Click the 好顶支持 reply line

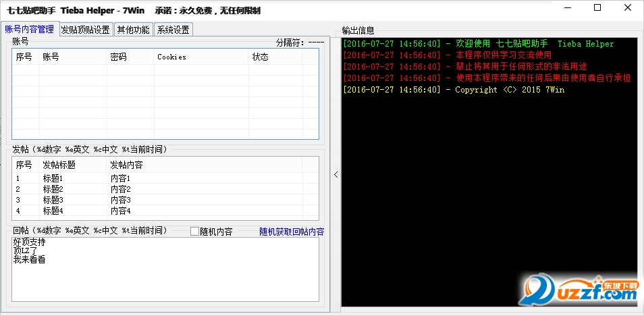[x=29, y=242]
